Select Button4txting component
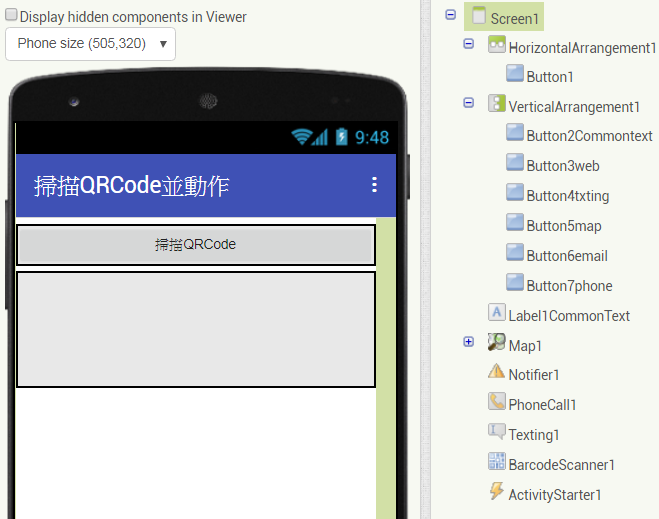This screenshot has height=519, width=659. point(568,196)
